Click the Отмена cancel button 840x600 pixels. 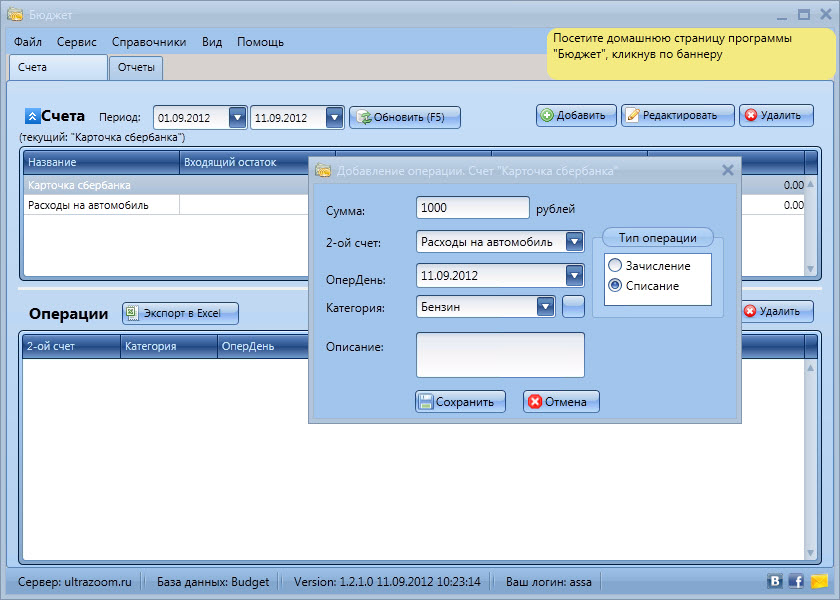pyautogui.click(x=561, y=402)
